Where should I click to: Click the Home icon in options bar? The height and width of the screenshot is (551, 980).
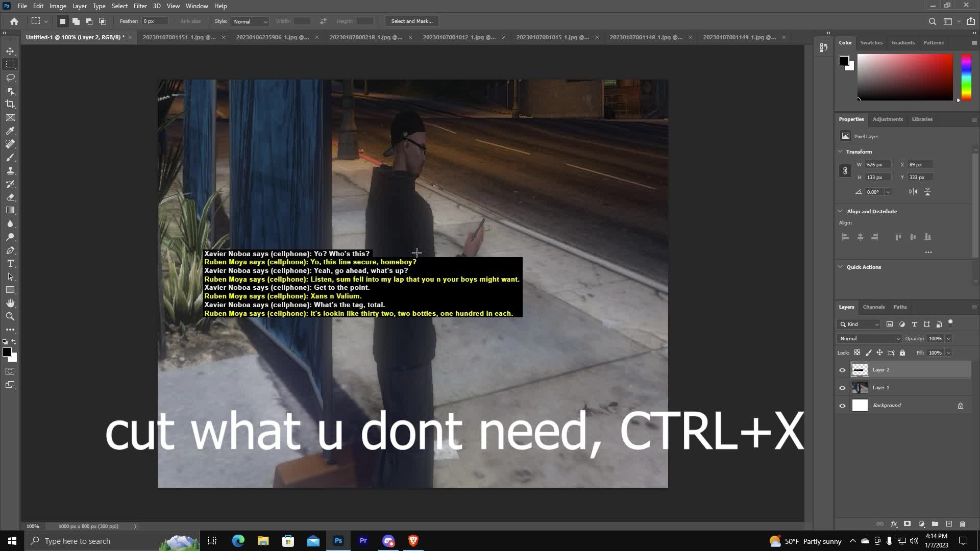(x=14, y=21)
